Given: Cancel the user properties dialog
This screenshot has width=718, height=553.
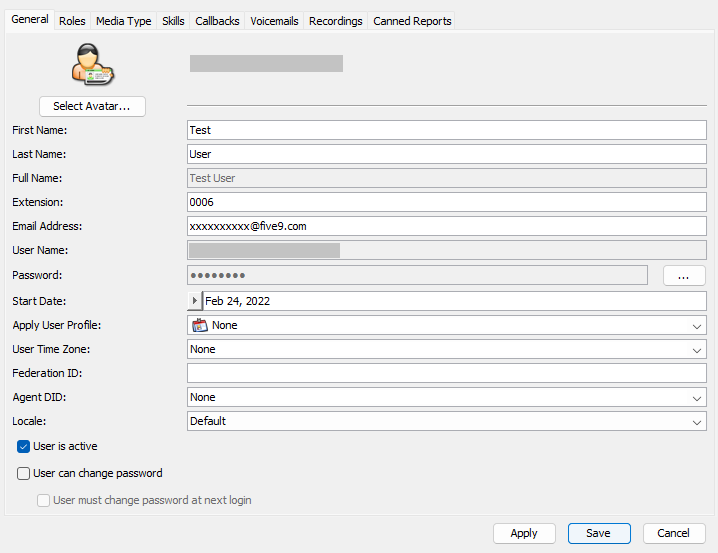Looking at the screenshot, I should click(x=674, y=533).
